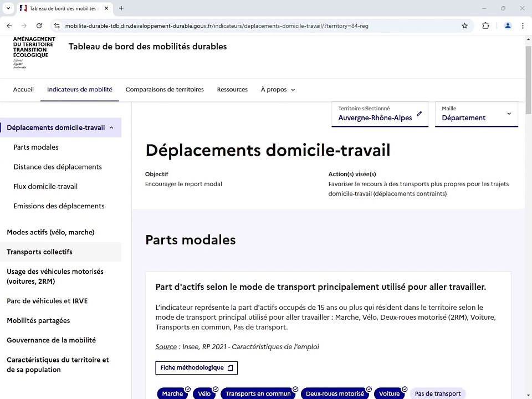This screenshot has height=399, width=532.
Task: Open Comparaisons de territoires tab
Action: [x=165, y=90]
